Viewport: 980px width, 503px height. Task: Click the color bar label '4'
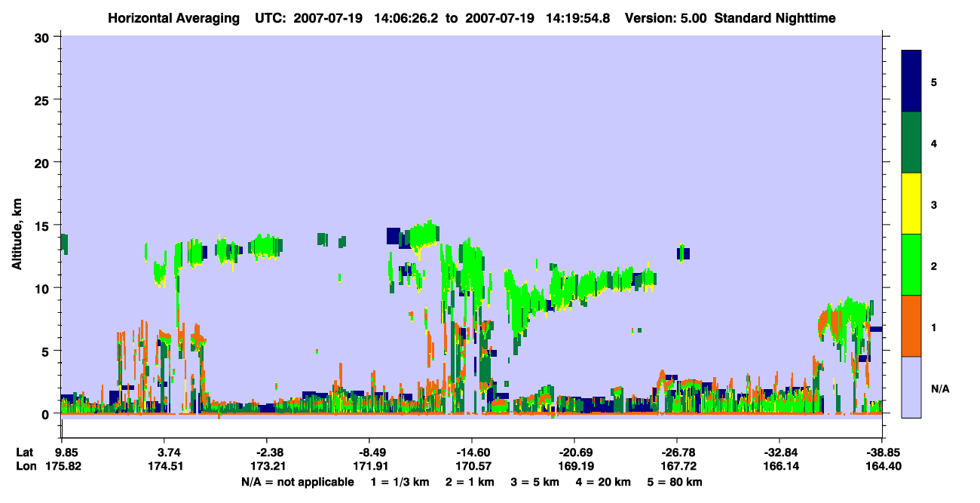tap(934, 143)
